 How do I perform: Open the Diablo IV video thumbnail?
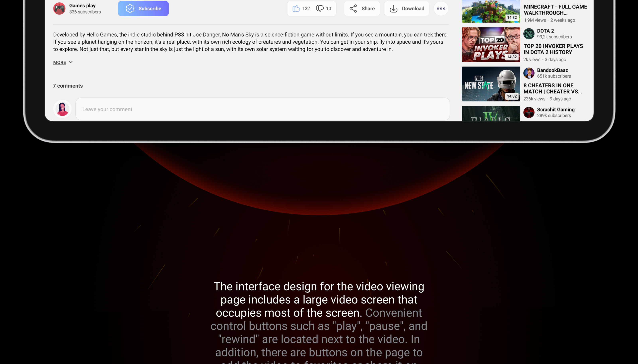point(491,114)
